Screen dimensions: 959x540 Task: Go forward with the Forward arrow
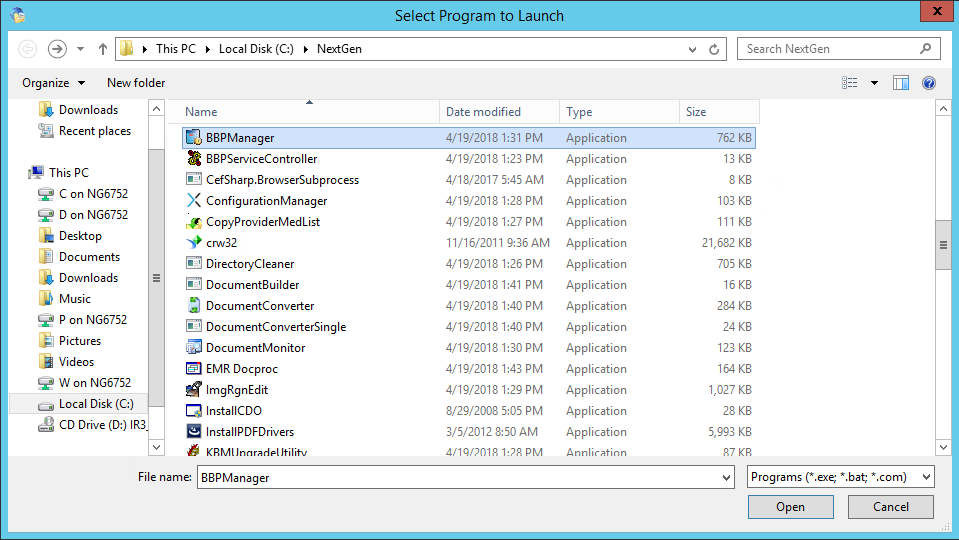click(x=57, y=48)
